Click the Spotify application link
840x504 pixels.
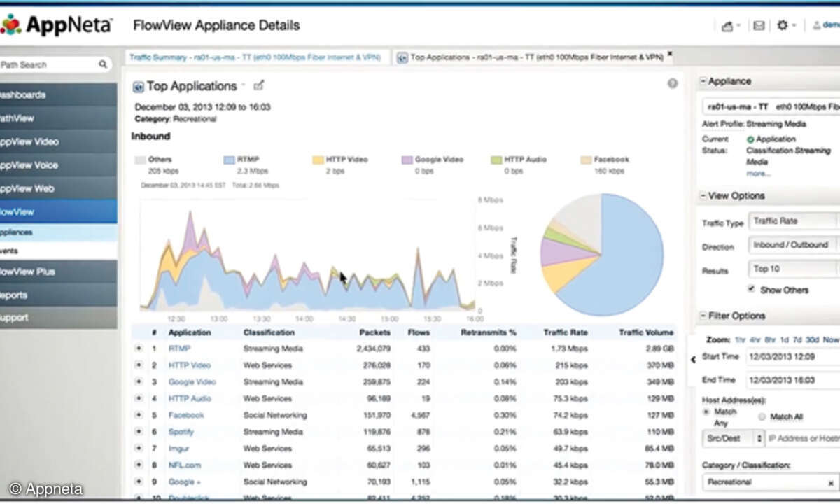pyautogui.click(x=181, y=432)
